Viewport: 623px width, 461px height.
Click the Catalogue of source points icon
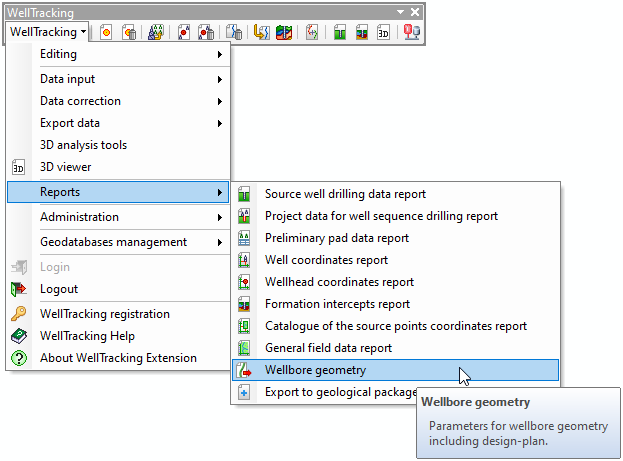[244, 326]
